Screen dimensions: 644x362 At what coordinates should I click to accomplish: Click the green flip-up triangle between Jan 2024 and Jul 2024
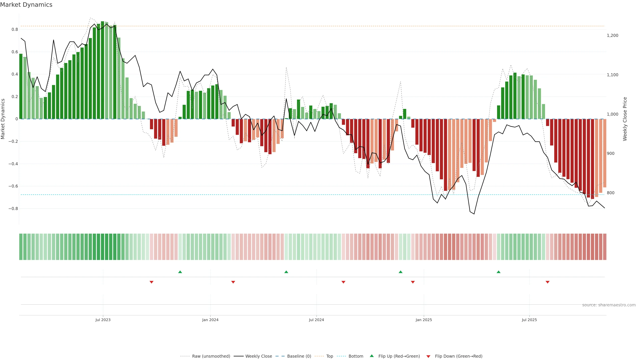point(286,272)
